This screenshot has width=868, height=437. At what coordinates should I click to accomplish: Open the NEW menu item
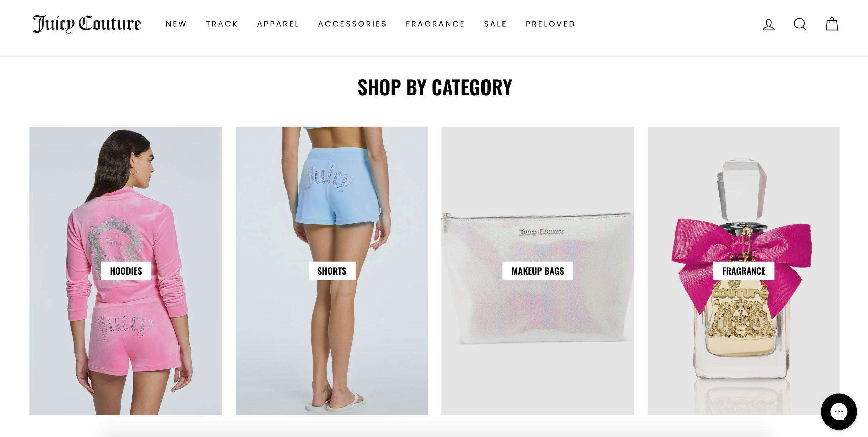(x=176, y=24)
